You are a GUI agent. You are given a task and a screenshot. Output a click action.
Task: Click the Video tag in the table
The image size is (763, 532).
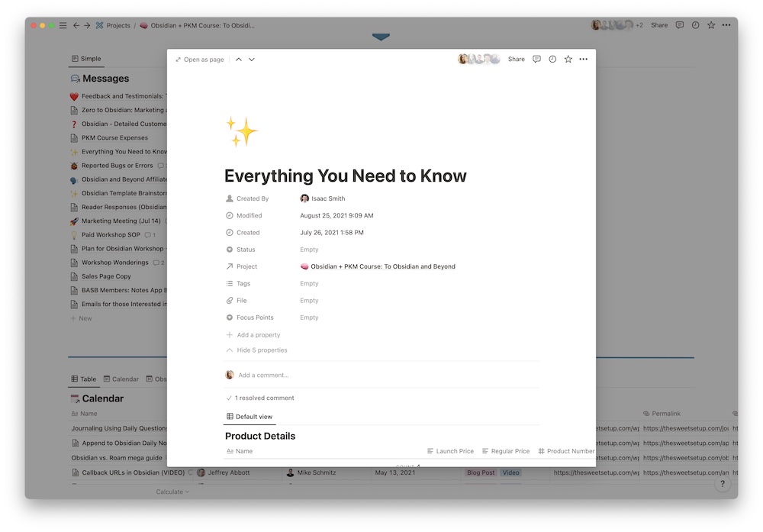tap(510, 472)
